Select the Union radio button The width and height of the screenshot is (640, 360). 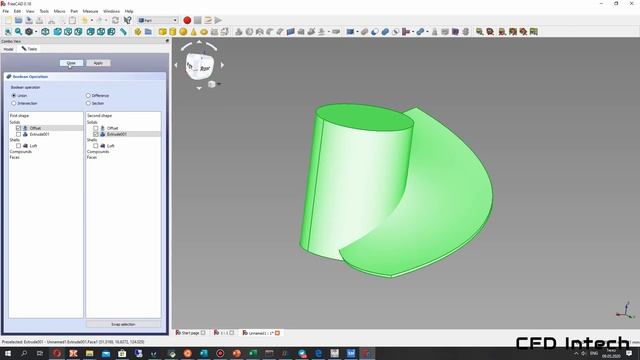[14, 96]
